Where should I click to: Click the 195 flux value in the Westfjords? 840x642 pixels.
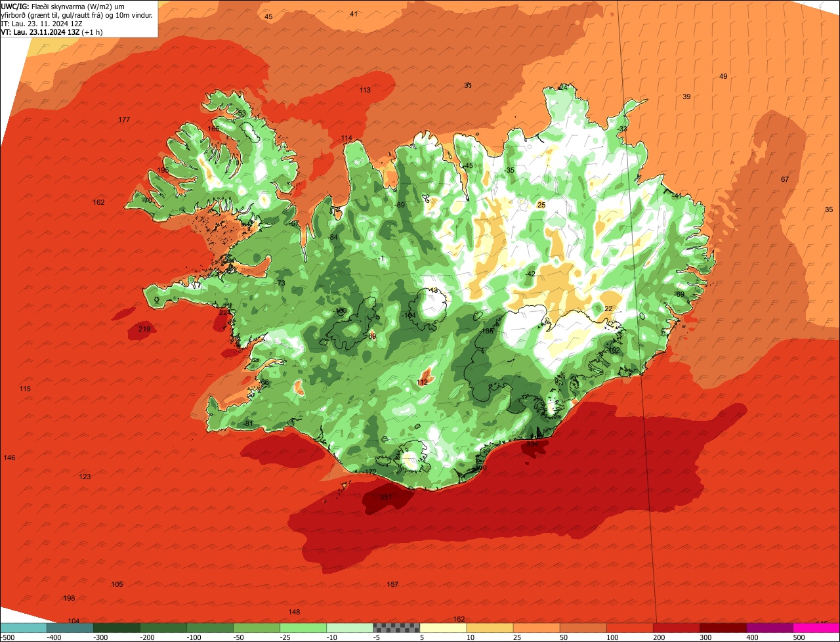click(163, 171)
